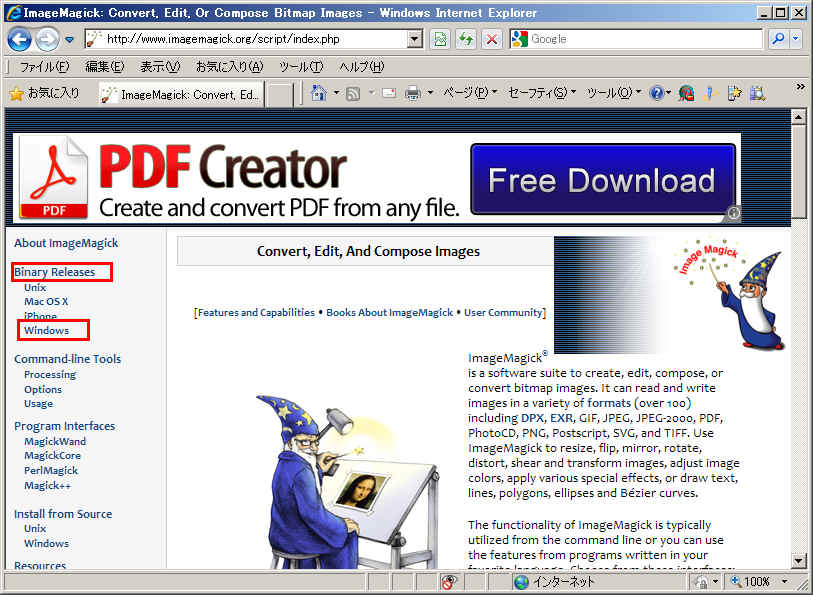The image size is (813, 595).
Task: Click the Google search box
Action: [x=645, y=39]
